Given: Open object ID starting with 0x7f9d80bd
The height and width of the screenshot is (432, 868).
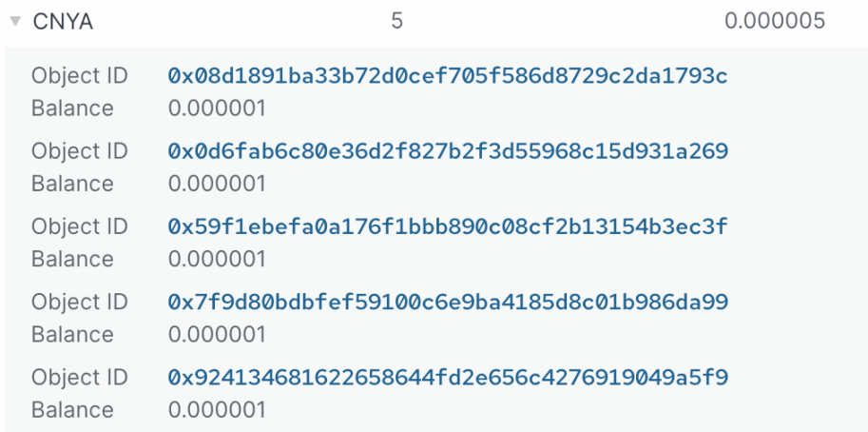Looking at the screenshot, I should pos(448,302).
